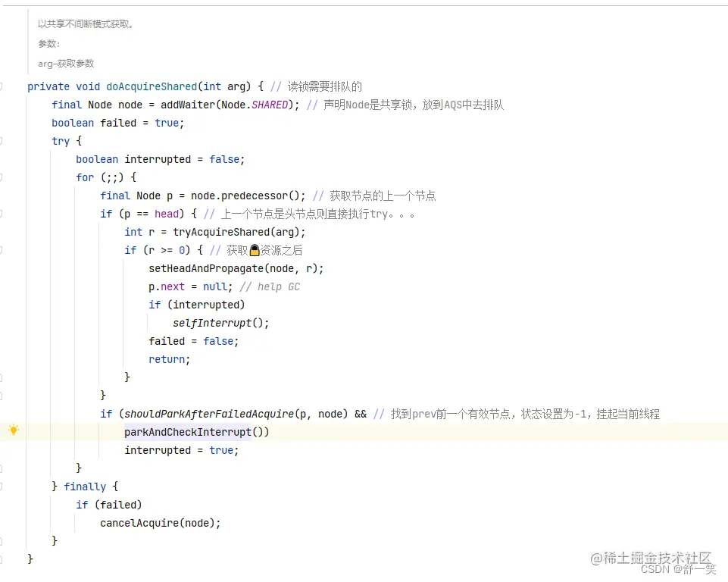Click the 'int r' variable declaration
The height and width of the screenshot is (582, 728).
click(139, 232)
